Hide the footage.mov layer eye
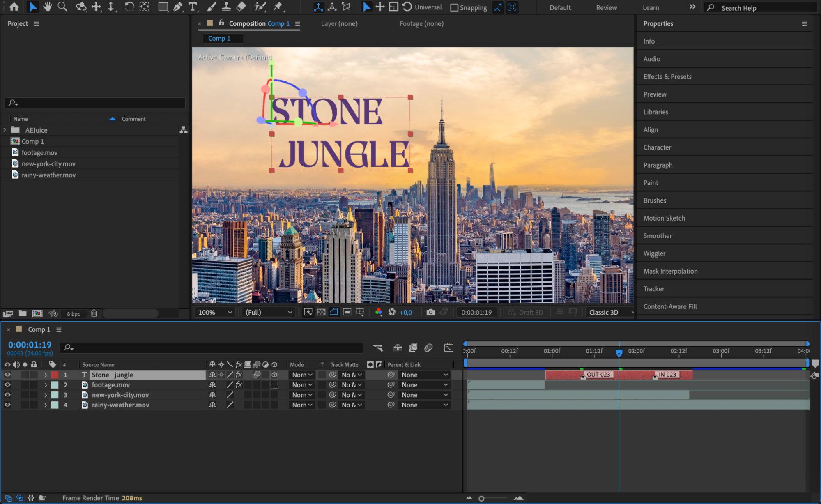Screen dimensions: 821x504 tap(7, 385)
